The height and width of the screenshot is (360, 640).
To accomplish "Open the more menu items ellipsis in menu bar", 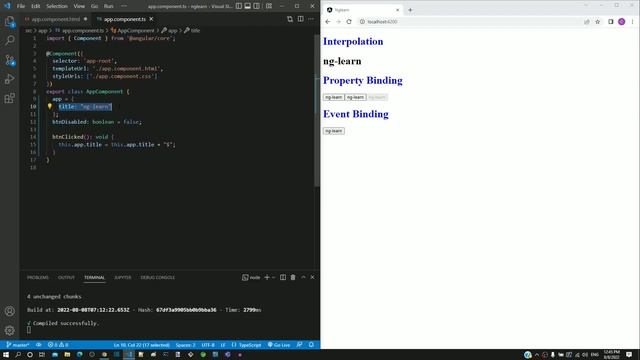I will [124, 6].
